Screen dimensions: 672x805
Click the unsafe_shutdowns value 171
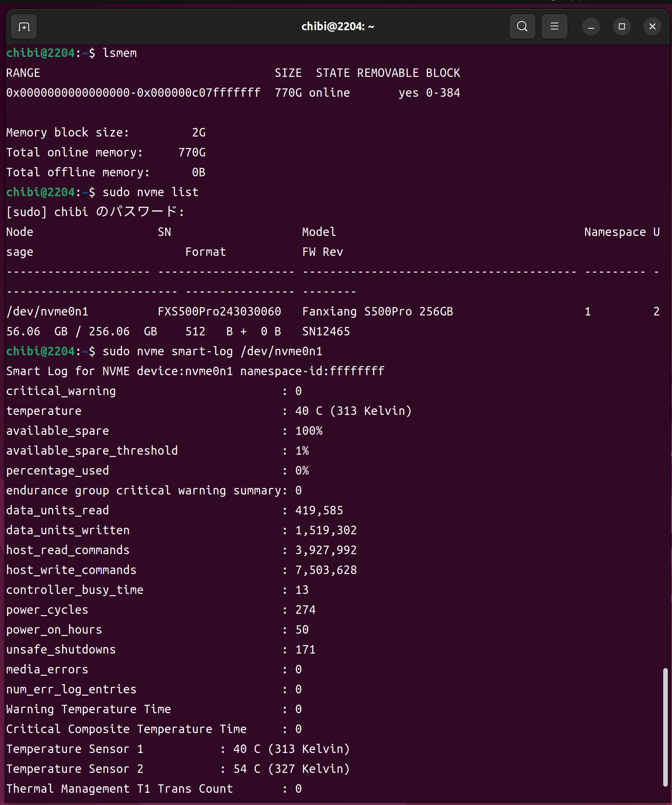305,649
